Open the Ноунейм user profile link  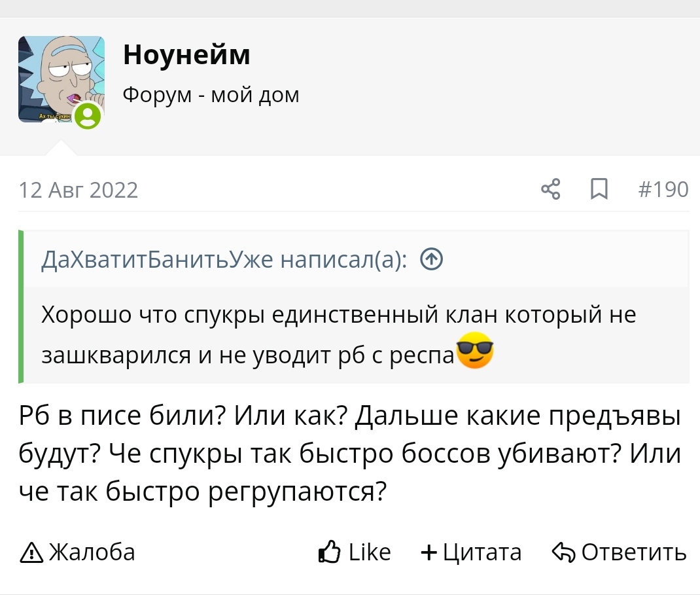tap(186, 55)
